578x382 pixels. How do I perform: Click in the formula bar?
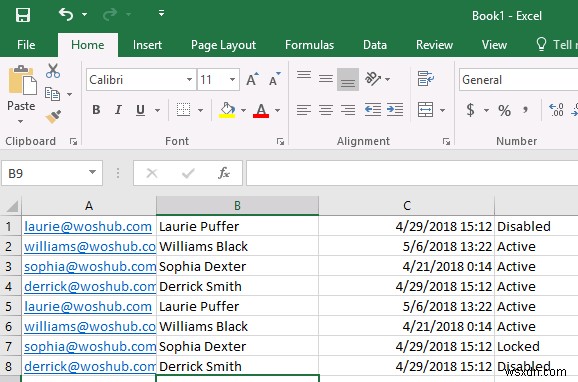[x=412, y=173]
